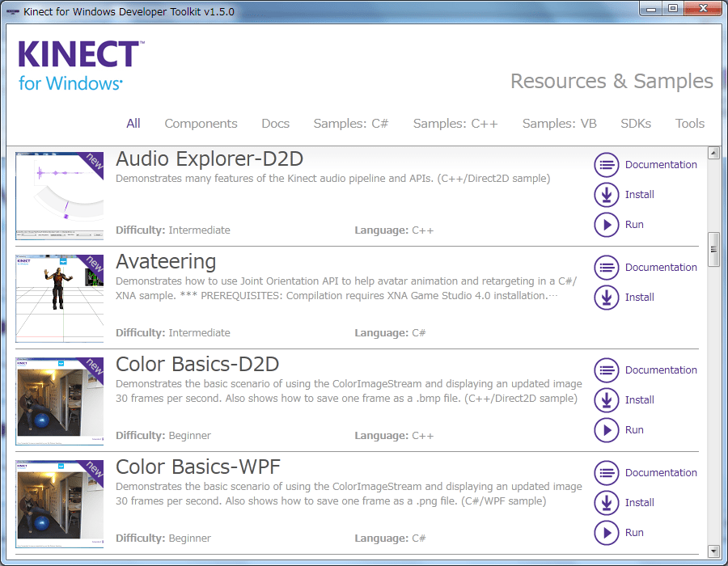The width and height of the screenshot is (728, 566).
Task: Open Documentation icon for Avateering
Action: coord(607,268)
